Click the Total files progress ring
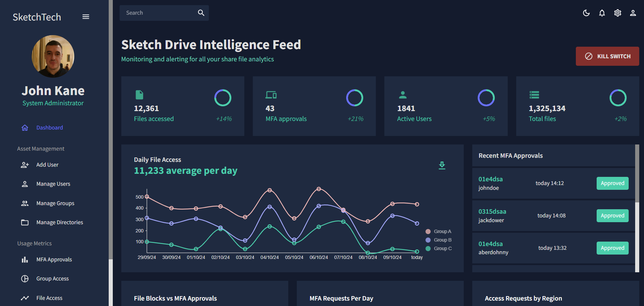This screenshot has width=644, height=306. pos(618,98)
